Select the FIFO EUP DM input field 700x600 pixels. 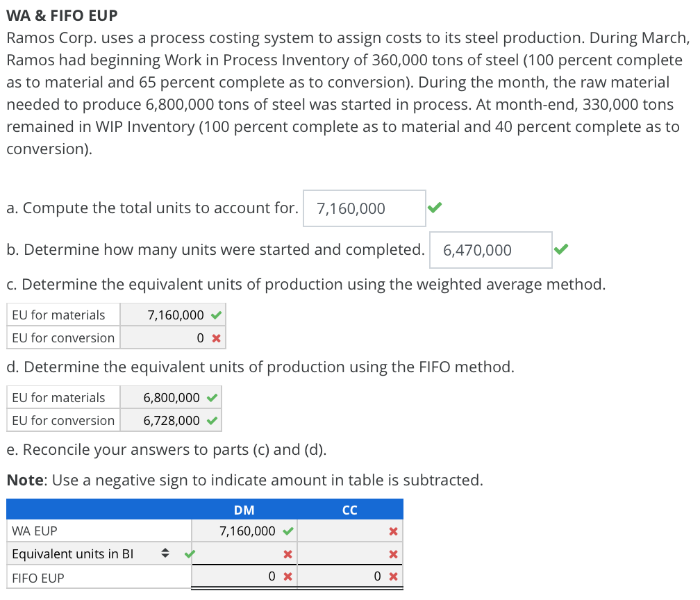pos(244,576)
